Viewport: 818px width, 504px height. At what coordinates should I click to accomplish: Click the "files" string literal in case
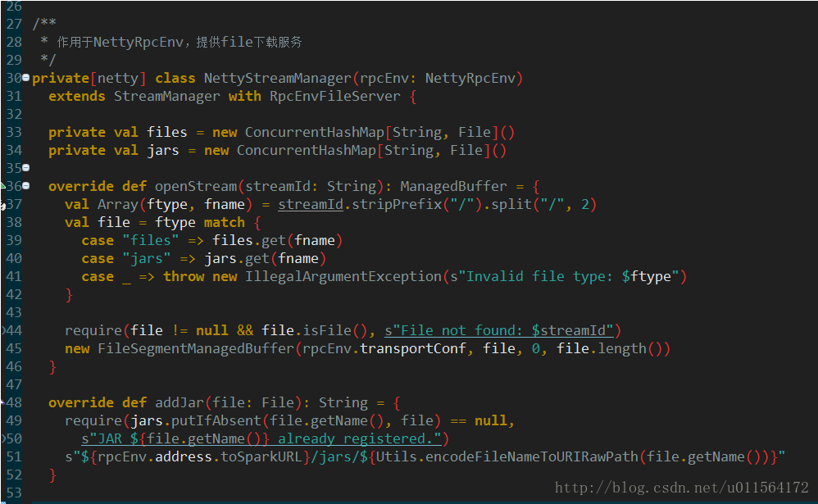point(151,240)
